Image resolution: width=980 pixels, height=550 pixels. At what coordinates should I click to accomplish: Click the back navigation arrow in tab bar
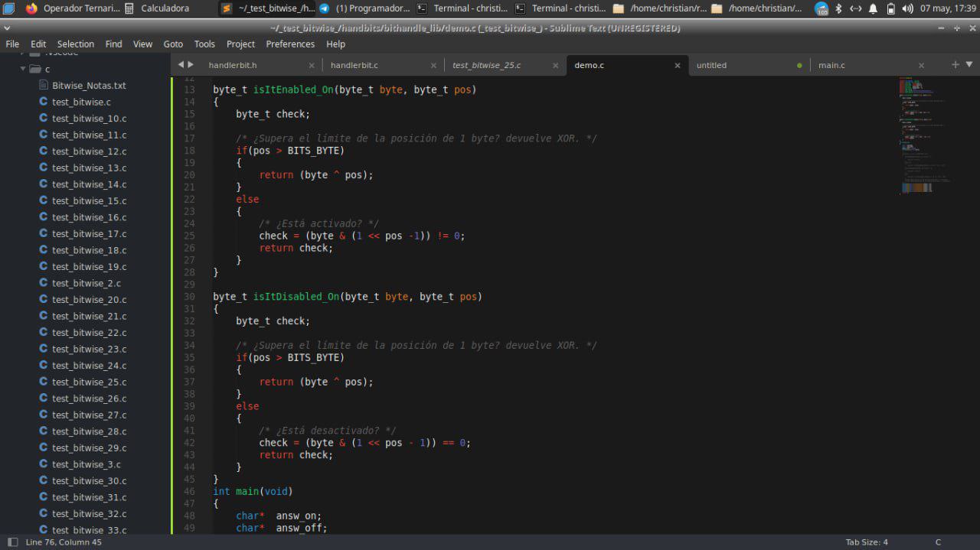point(181,64)
